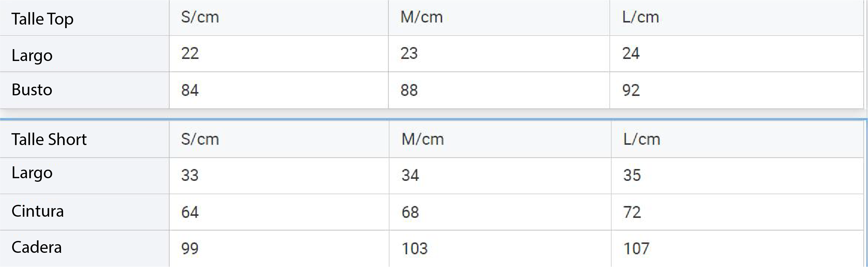Viewport: 868px width, 267px height.
Task: Select Short Largo value 33
Action: click(x=190, y=175)
